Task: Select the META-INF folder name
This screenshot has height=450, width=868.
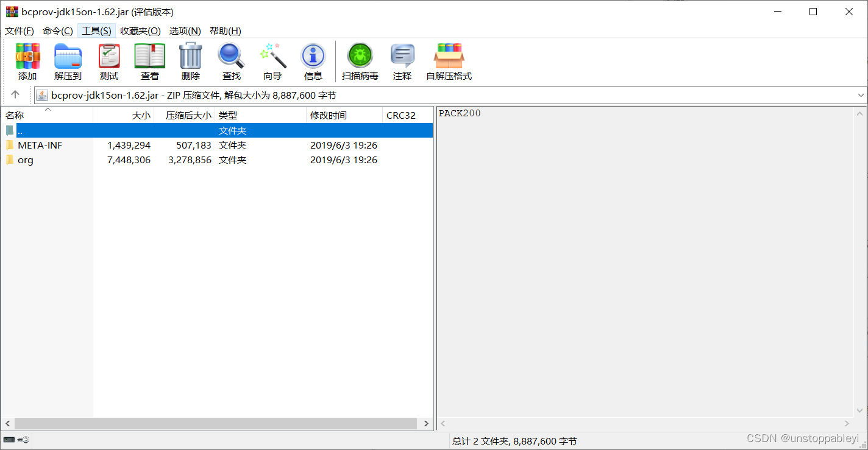Action: coord(40,145)
